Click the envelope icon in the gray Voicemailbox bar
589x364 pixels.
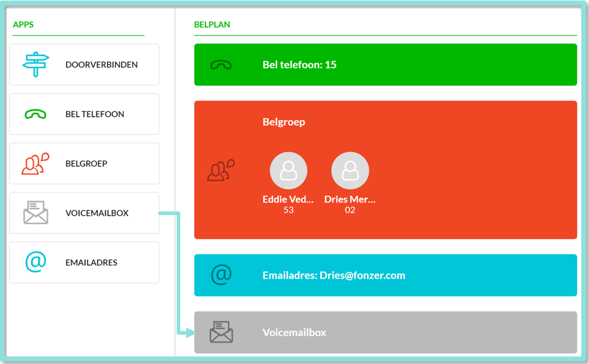click(221, 332)
